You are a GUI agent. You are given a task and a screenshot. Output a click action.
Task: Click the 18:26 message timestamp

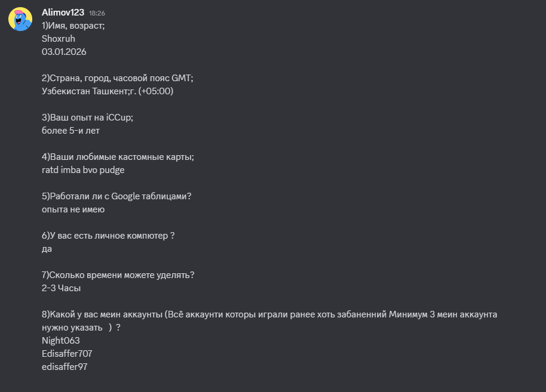[97, 13]
